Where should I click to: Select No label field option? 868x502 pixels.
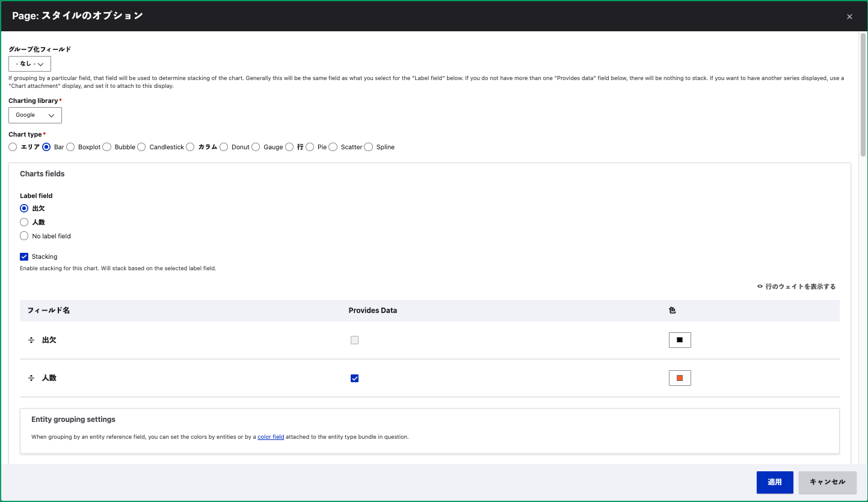click(x=24, y=236)
